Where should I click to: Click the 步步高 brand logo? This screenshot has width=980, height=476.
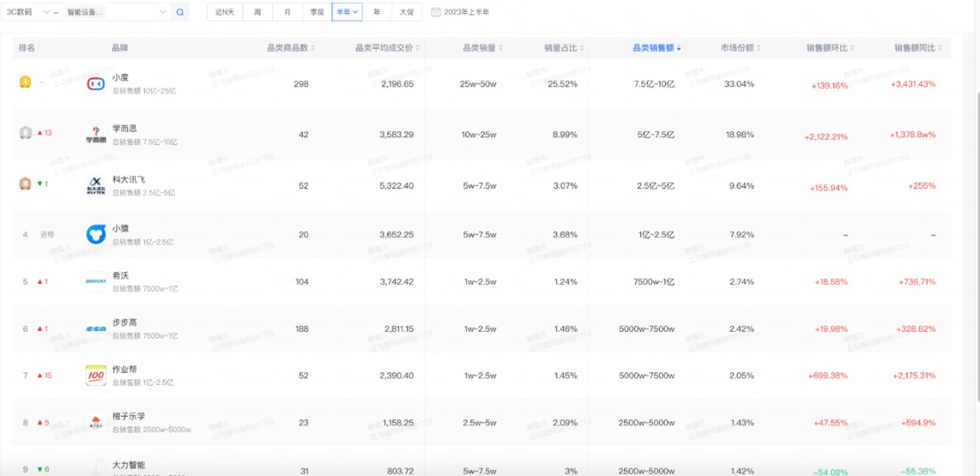(x=96, y=329)
